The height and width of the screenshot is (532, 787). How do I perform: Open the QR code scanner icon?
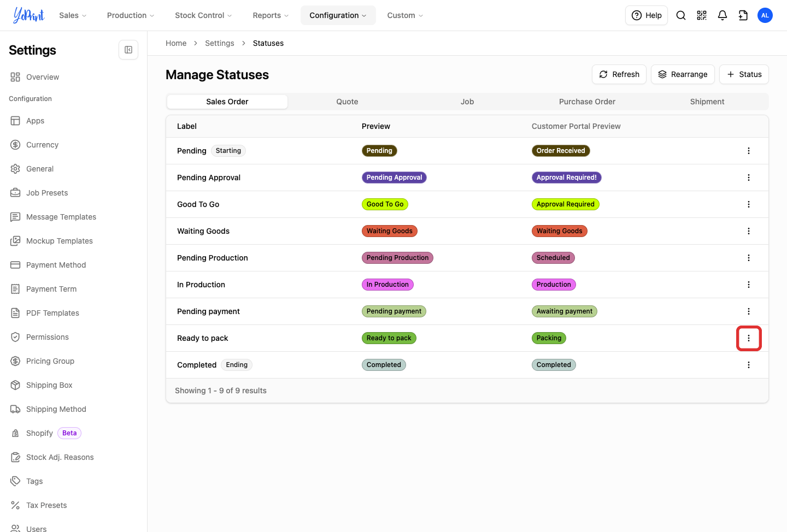pyautogui.click(x=702, y=15)
